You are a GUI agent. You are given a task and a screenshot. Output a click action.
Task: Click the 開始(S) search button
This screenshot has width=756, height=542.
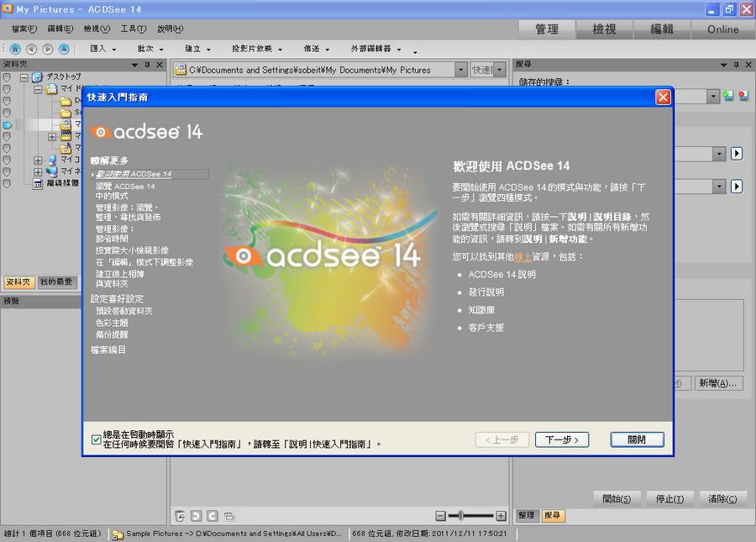click(617, 498)
